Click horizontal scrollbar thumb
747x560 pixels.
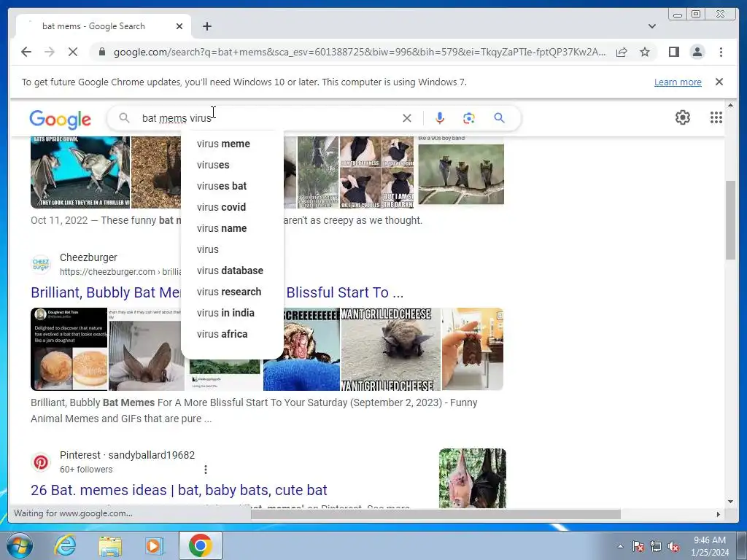coord(436,514)
